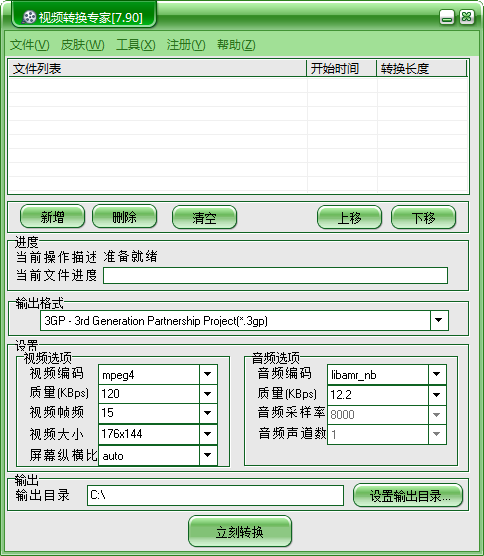Click the 新增 add file button

point(52,217)
